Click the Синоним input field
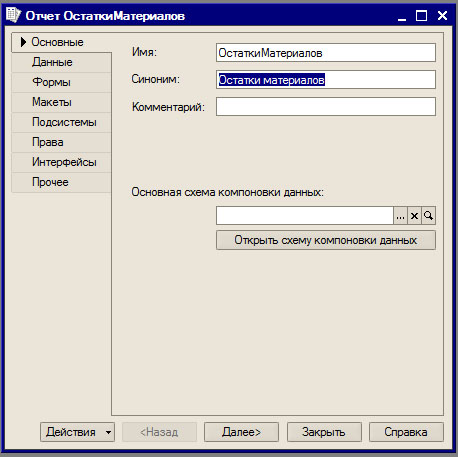 coord(326,79)
